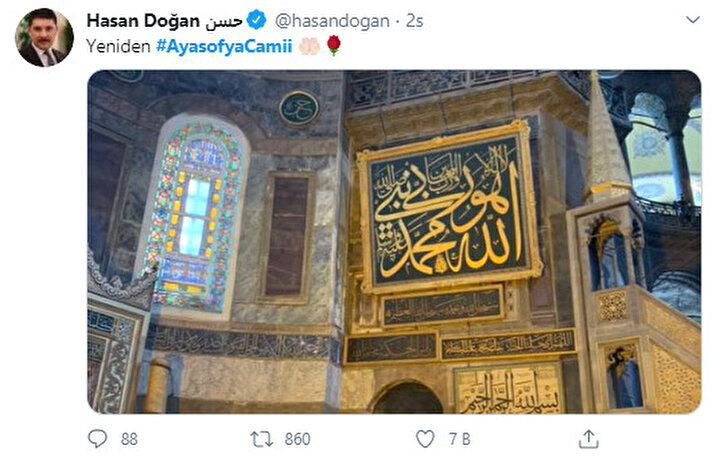Click the reply speech bubble icon

pos(97,439)
